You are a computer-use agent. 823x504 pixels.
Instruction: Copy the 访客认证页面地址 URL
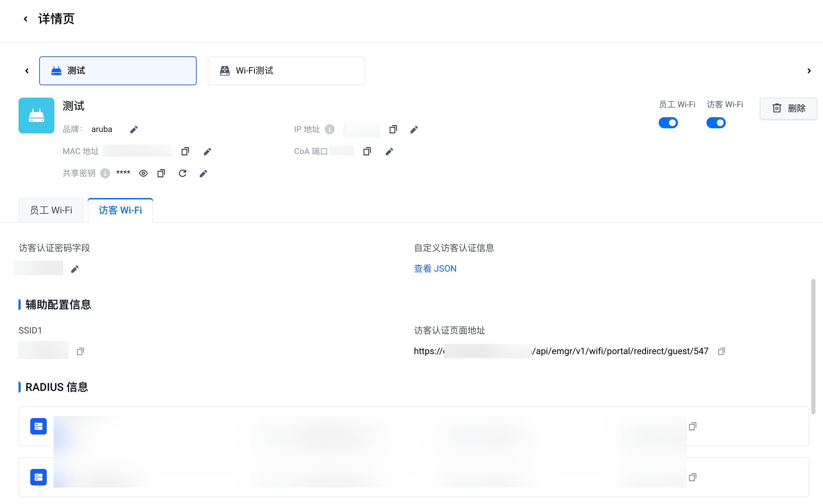722,351
